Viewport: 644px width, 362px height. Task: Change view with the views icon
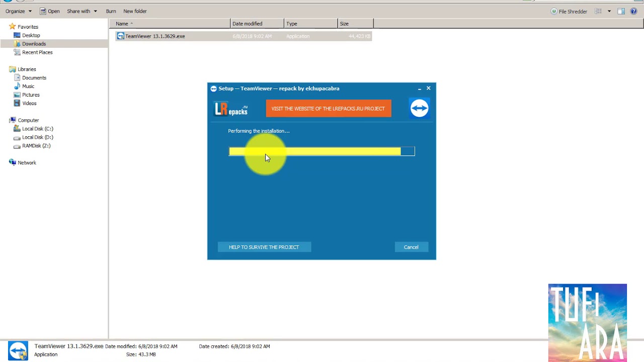click(598, 11)
